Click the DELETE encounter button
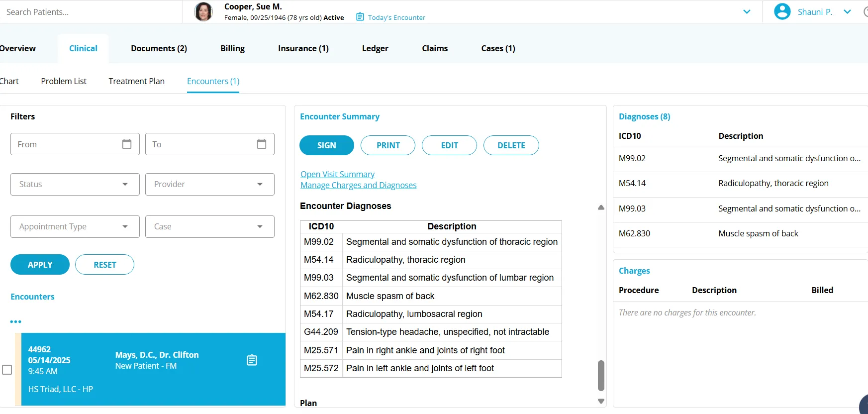 [x=511, y=145]
